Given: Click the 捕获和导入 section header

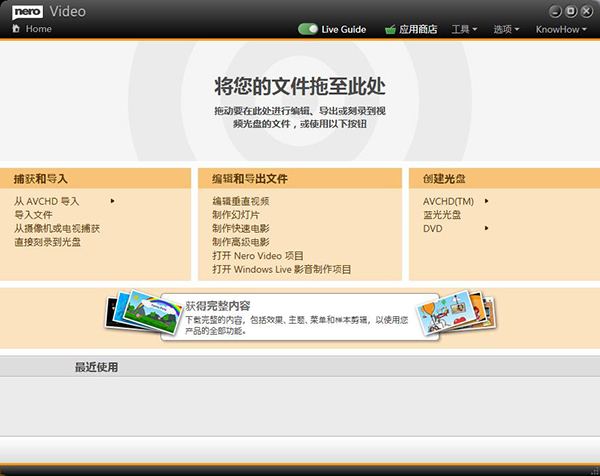Looking at the screenshot, I should 95,178.
